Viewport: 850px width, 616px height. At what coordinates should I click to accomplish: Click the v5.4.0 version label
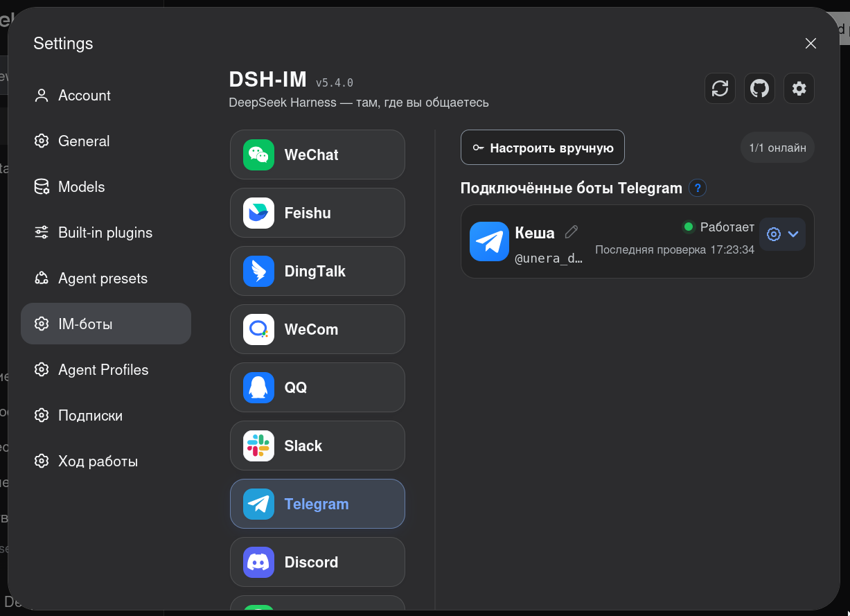(335, 82)
